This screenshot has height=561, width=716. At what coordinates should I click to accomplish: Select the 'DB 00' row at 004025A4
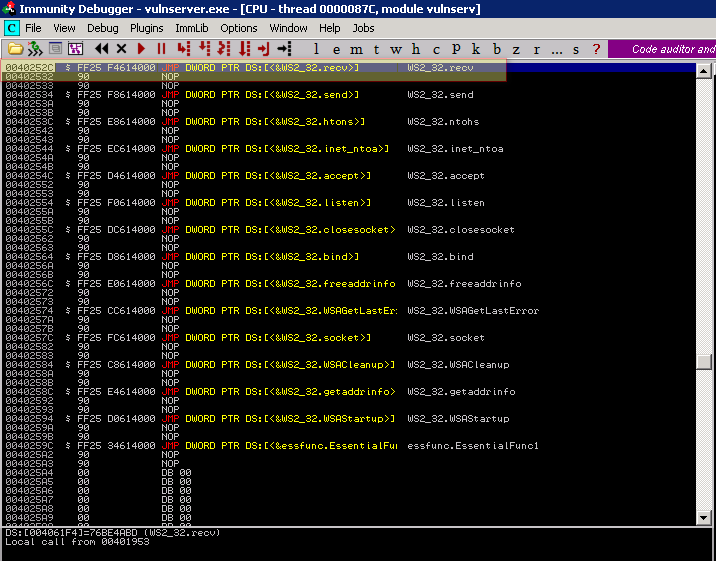pyautogui.click(x=348, y=472)
